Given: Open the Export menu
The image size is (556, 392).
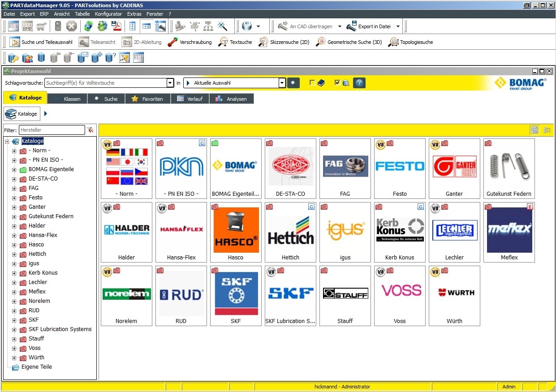Looking at the screenshot, I should tap(28, 14).
